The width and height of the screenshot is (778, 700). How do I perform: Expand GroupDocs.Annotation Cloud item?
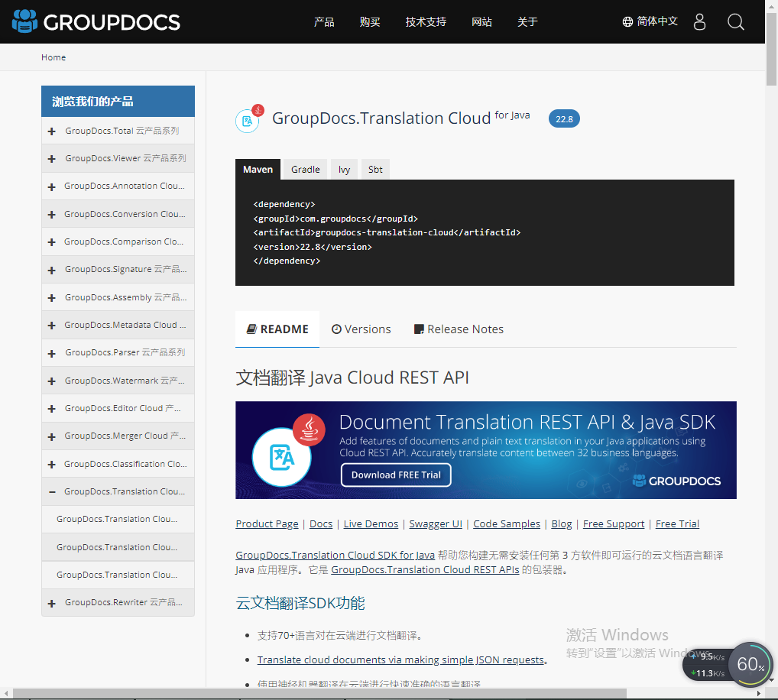tap(52, 186)
